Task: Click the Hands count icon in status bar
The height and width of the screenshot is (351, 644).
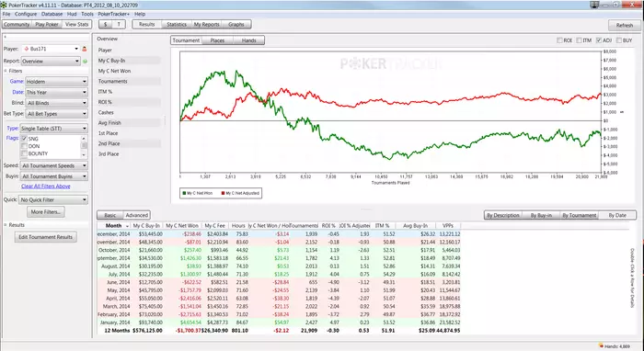Action: pos(601,345)
